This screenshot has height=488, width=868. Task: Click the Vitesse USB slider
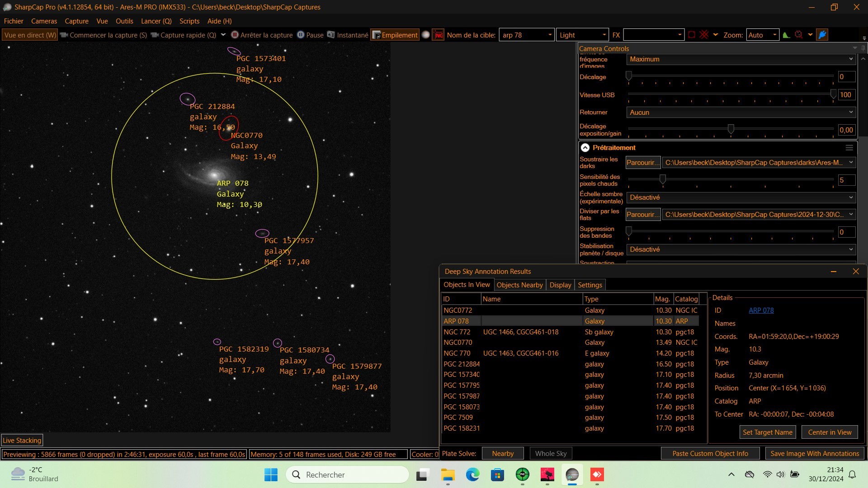[x=731, y=95]
